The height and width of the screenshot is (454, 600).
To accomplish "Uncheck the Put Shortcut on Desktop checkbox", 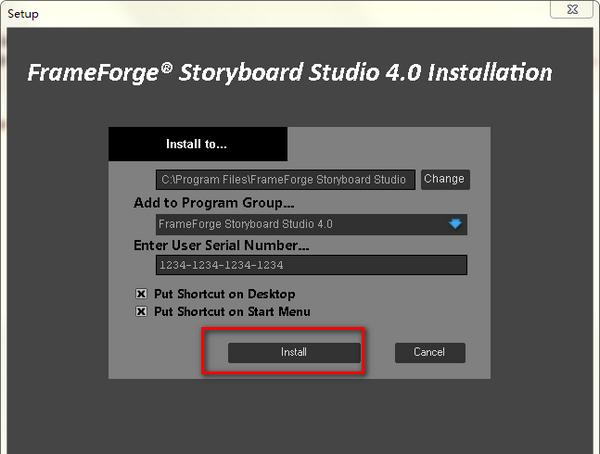I will 141,294.
